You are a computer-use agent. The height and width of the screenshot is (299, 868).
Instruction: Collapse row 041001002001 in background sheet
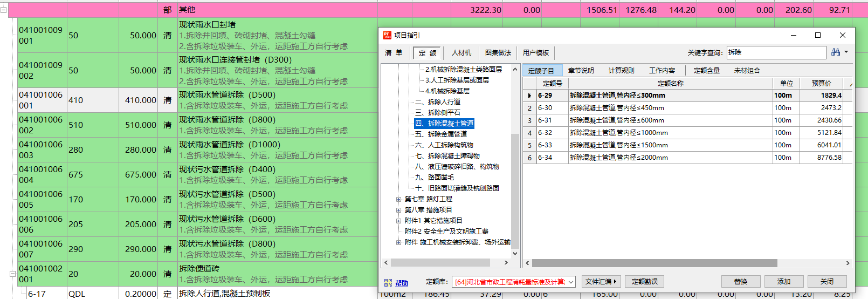pos(12,274)
